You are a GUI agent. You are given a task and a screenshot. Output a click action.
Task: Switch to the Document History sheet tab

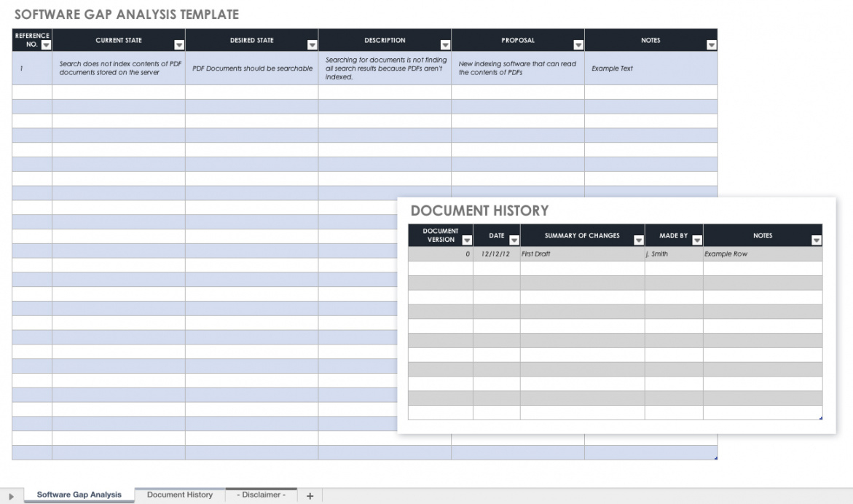click(x=180, y=495)
